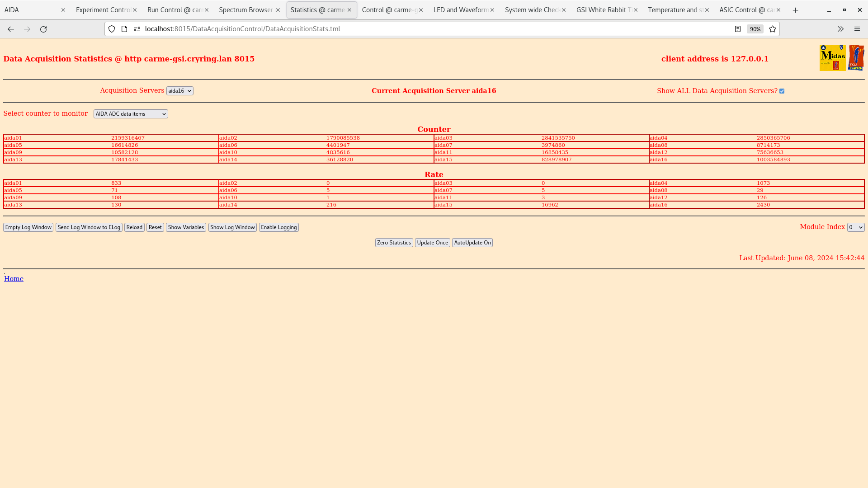The height and width of the screenshot is (488, 868).
Task: Click Zero Statistics button
Action: [x=393, y=243]
